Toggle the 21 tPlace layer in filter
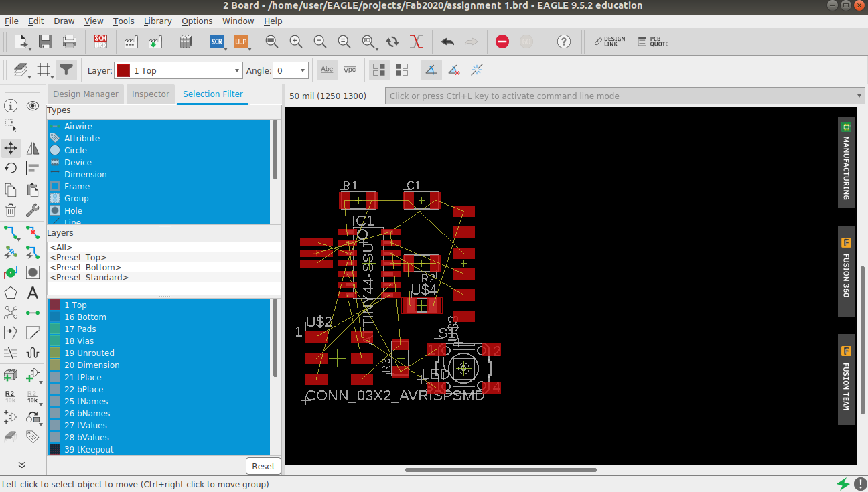 pos(158,377)
